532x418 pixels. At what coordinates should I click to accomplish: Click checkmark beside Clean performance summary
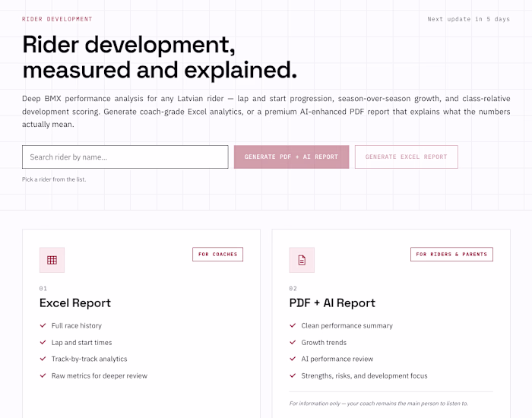[293, 325]
